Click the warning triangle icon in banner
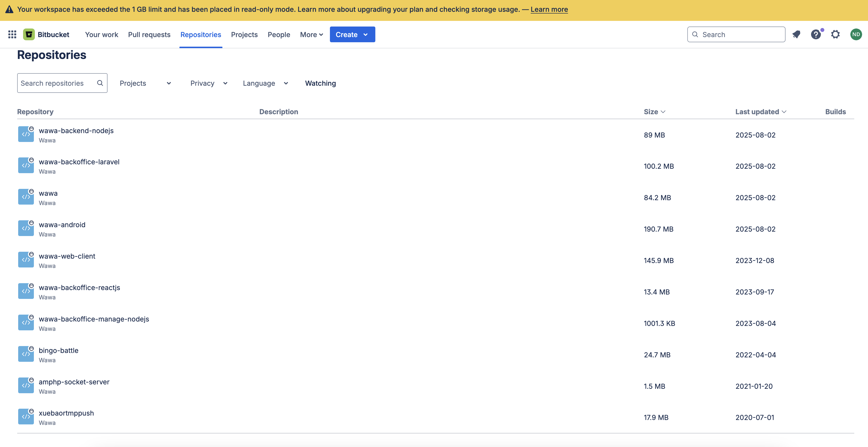This screenshot has height=447, width=868. (x=9, y=9)
